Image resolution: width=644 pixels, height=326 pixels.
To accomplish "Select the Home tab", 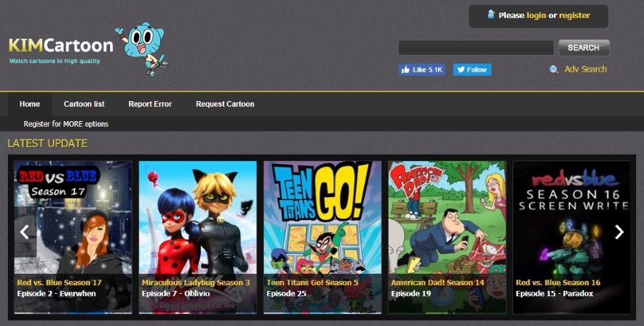I will click(x=29, y=104).
